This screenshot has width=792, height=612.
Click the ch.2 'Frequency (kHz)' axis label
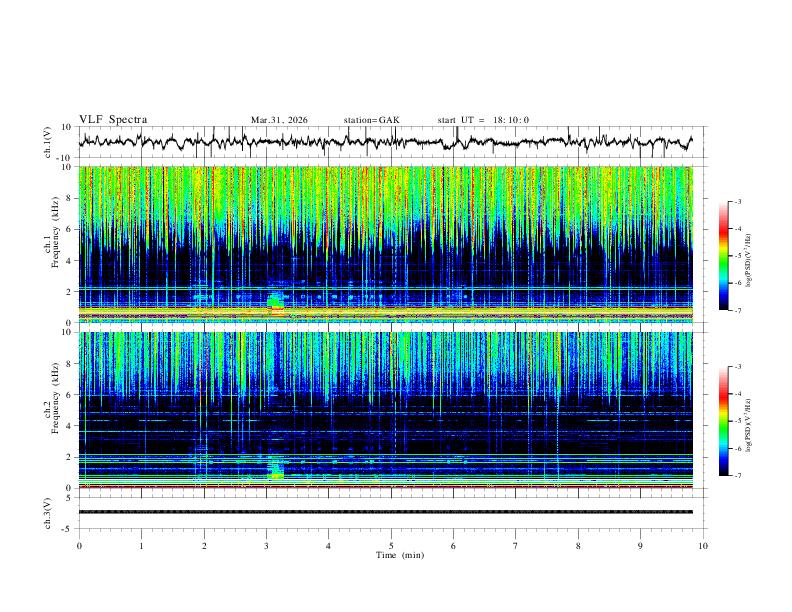point(55,398)
